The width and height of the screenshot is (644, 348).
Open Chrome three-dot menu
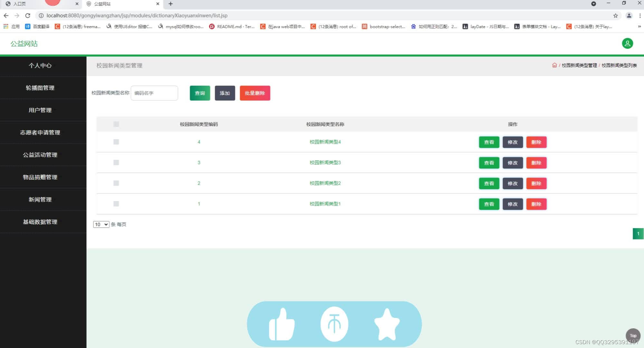tap(640, 15)
